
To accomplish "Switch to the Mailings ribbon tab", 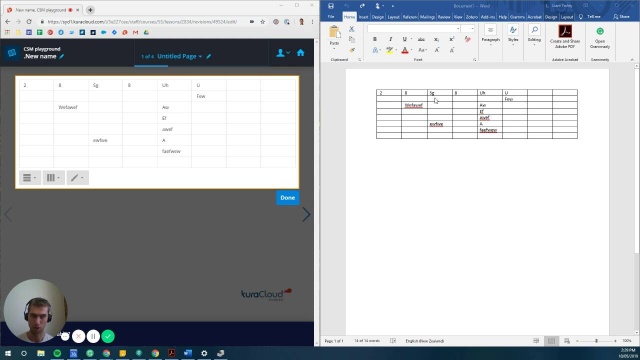I will click(427, 17).
